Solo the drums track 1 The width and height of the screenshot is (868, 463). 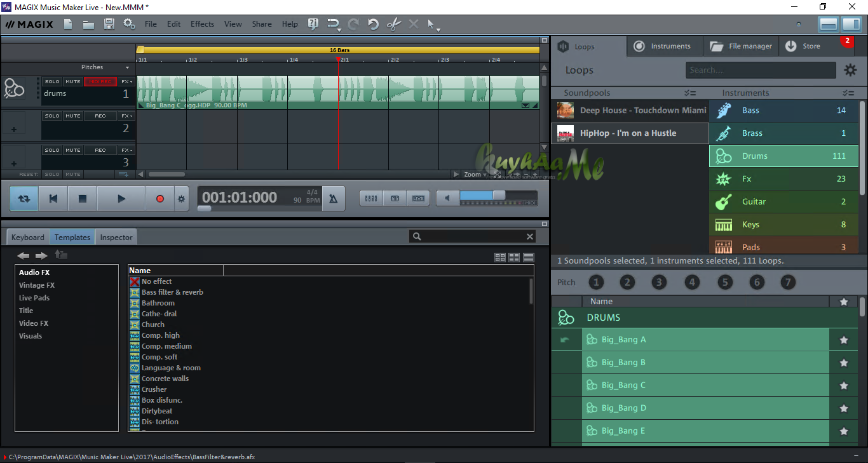[x=52, y=82]
